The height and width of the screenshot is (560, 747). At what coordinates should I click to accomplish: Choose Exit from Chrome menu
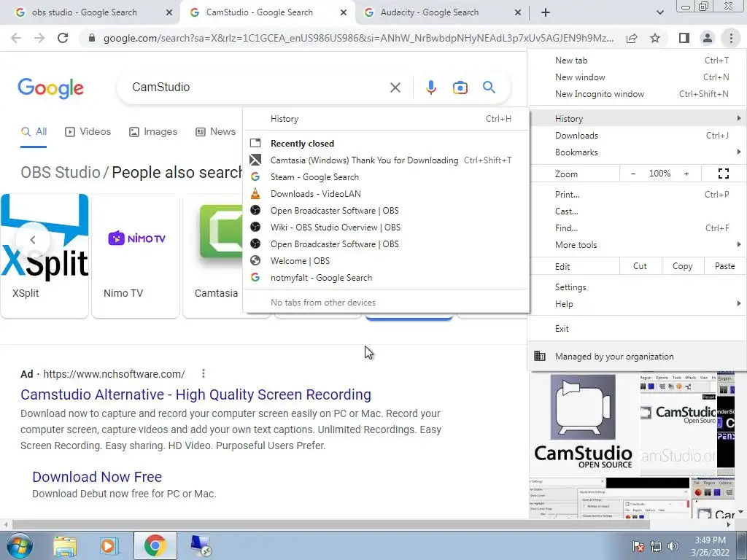pos(636,329)
